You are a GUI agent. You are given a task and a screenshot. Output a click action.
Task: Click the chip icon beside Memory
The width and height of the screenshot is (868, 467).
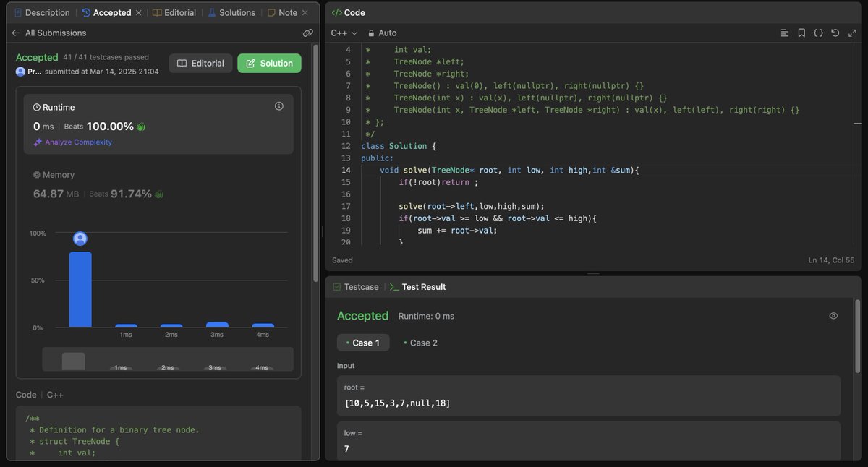point(37,175)
